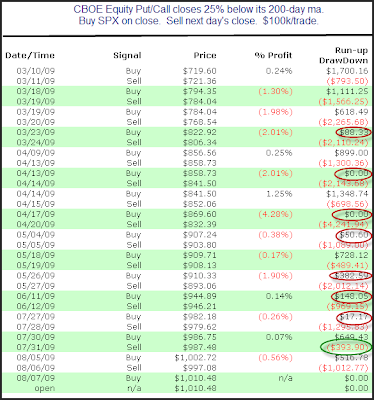
Task: Click the 0.24% profit value
Action: 279,71
